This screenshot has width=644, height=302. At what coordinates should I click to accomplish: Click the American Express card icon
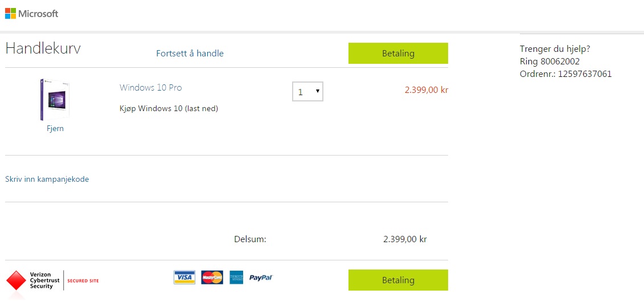tap(236, 277)
